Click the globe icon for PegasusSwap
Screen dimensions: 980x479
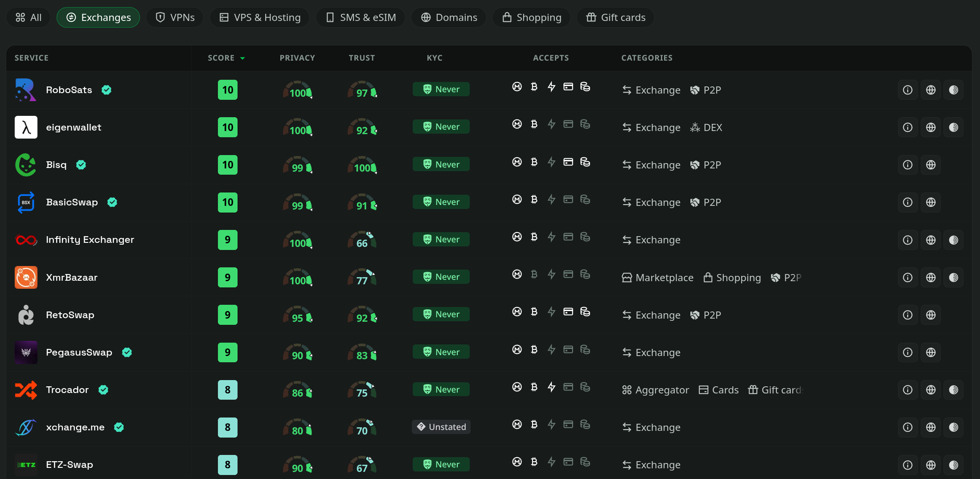pos(931,352)
